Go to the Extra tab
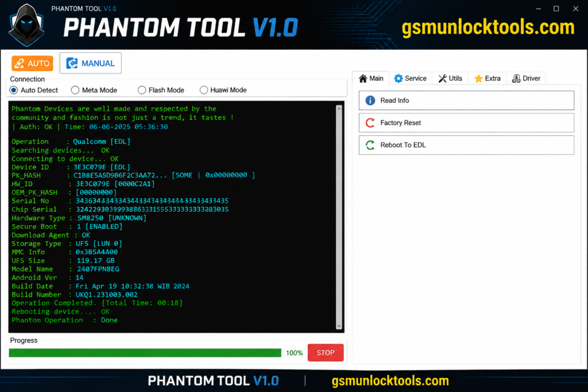588x392 pixels. pyautogui.click(x=488, y=78)
